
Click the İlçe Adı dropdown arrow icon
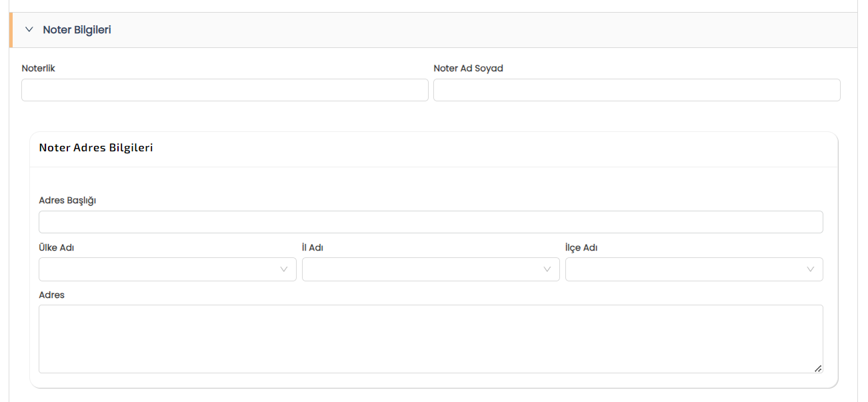coord(811,269)
